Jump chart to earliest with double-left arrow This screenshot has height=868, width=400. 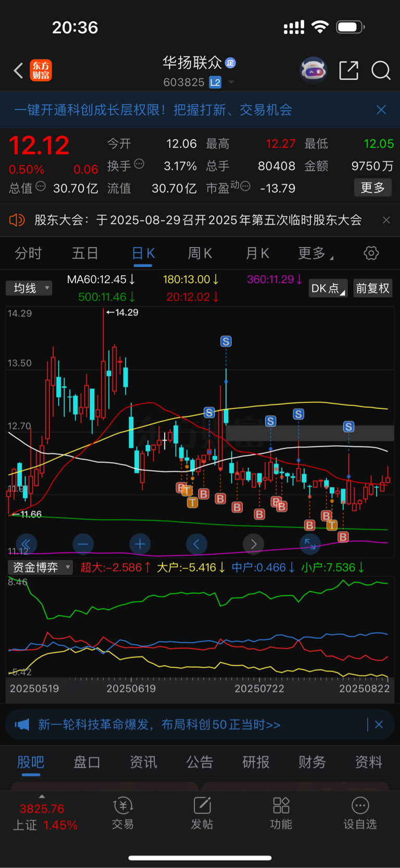pyautogui.click(x=26, y=544)
